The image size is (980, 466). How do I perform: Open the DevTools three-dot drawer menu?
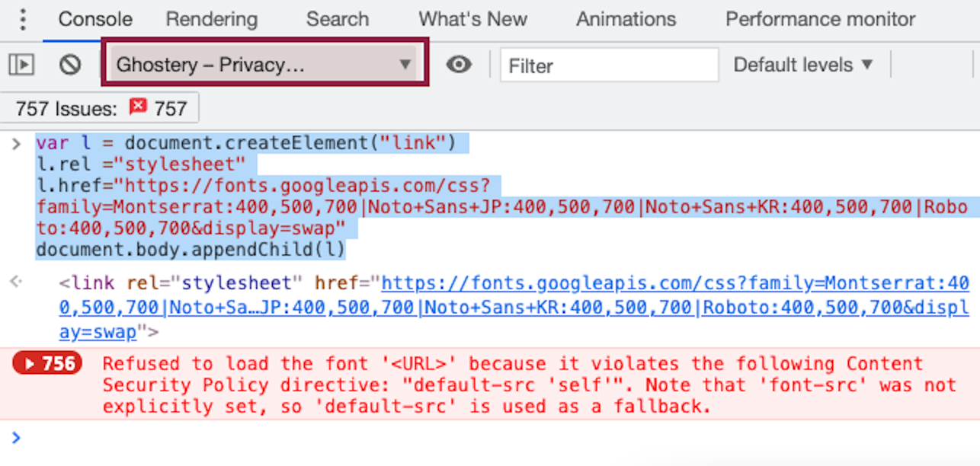23,19
